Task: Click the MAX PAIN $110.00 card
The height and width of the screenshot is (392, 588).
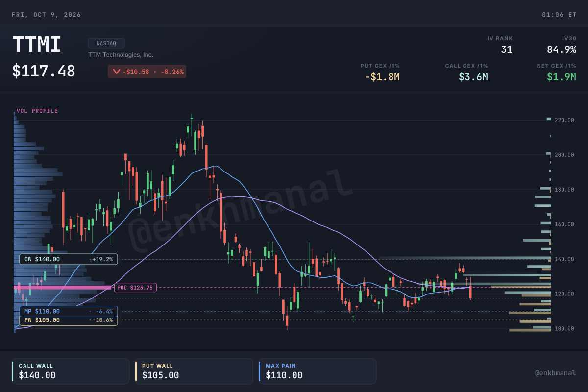Action: [x=318, y=371]
